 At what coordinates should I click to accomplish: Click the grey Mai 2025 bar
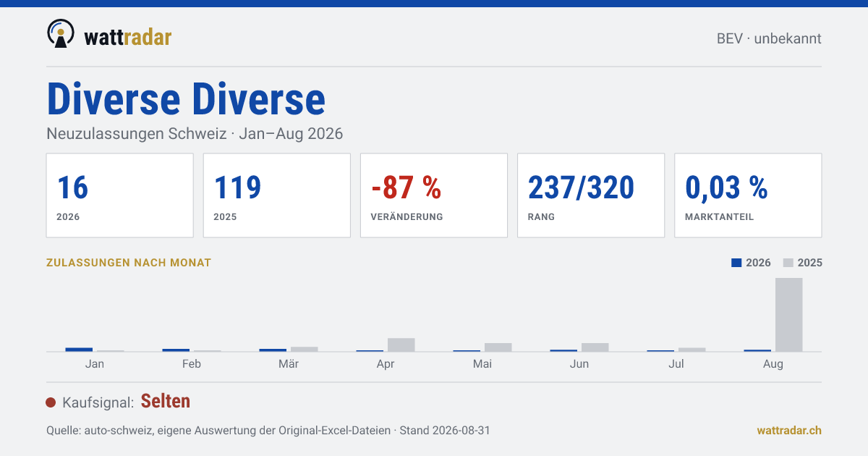(498, 347)
